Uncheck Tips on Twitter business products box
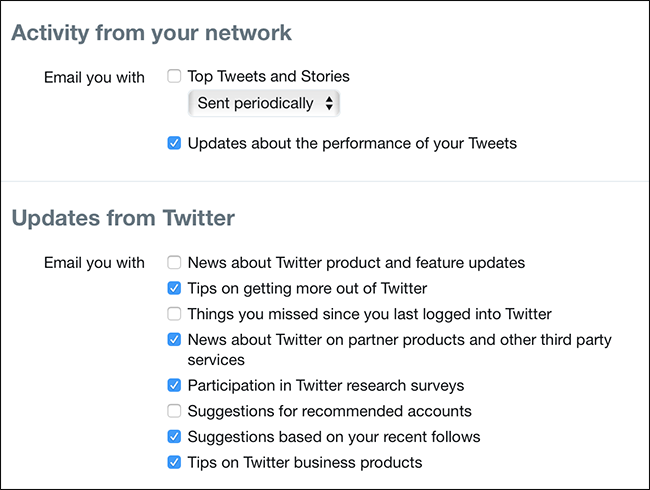 pos(175,462)
